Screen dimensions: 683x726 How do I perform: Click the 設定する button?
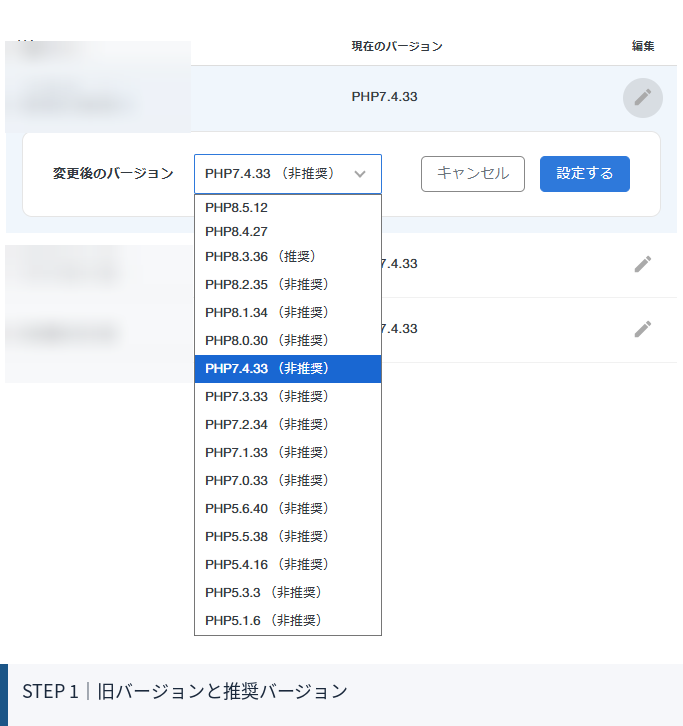tap(584, 174)
